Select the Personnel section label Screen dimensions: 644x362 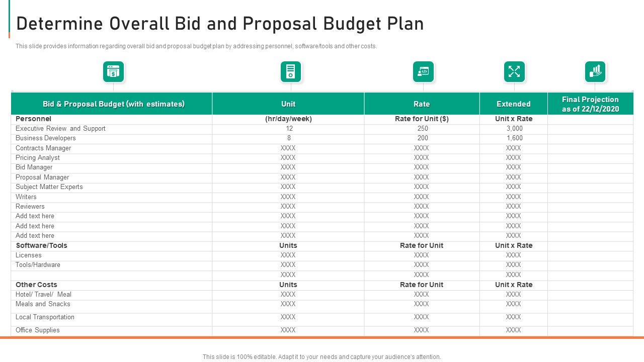tap(34, 119)
